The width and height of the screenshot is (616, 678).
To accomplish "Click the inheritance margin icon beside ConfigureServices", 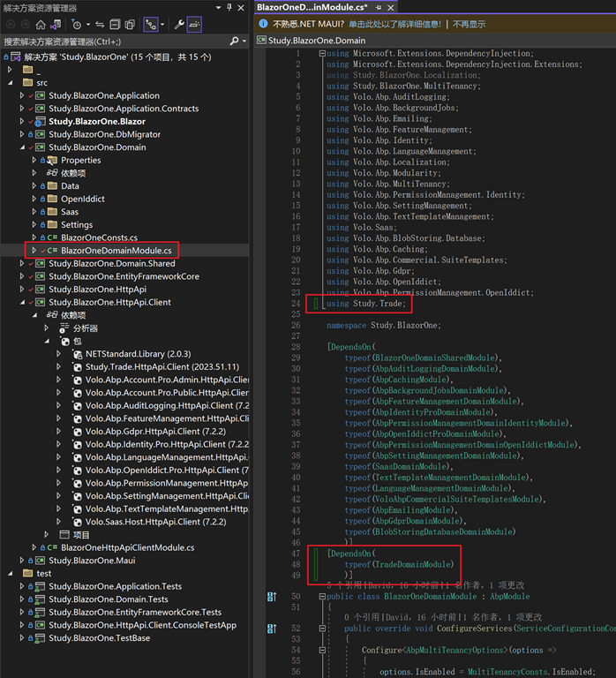I will [272, 629].
